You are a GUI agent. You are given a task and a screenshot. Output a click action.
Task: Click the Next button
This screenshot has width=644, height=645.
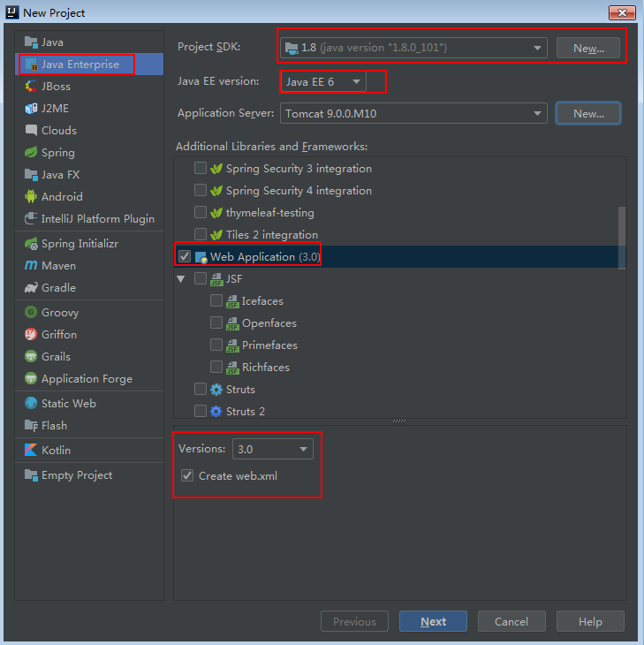coord(433,621)
